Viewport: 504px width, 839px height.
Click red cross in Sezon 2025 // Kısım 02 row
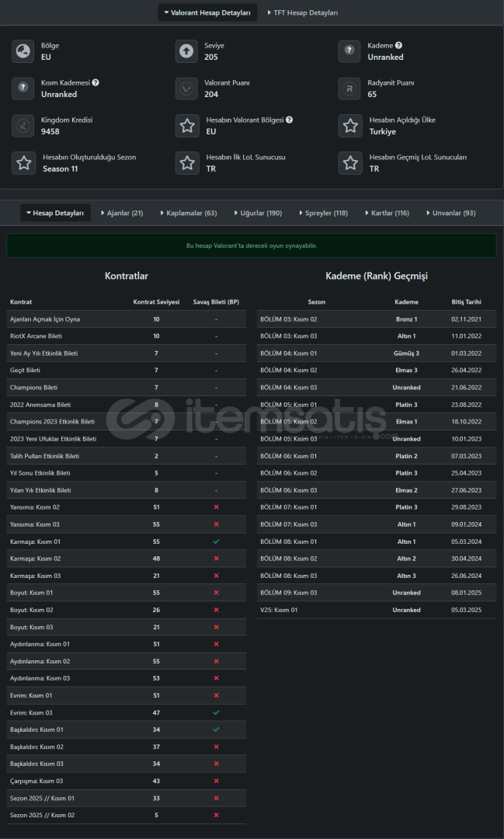pos(216,816)
